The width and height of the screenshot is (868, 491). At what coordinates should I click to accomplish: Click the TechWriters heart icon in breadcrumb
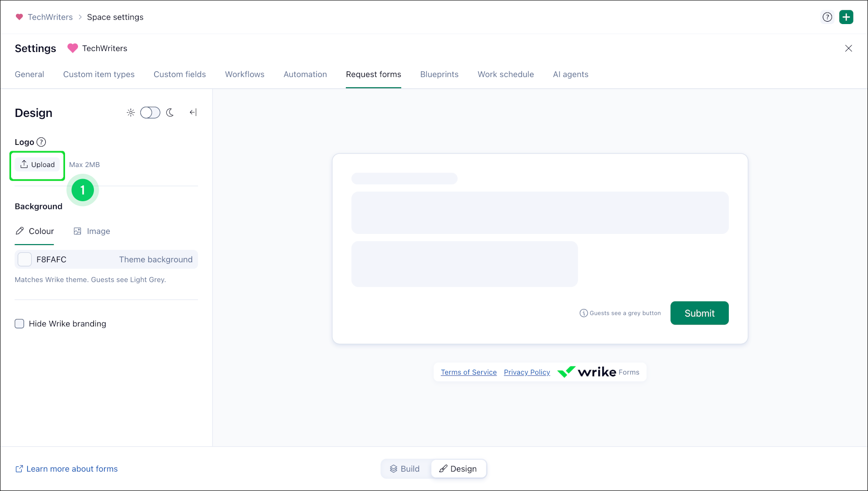pos(19,17)
